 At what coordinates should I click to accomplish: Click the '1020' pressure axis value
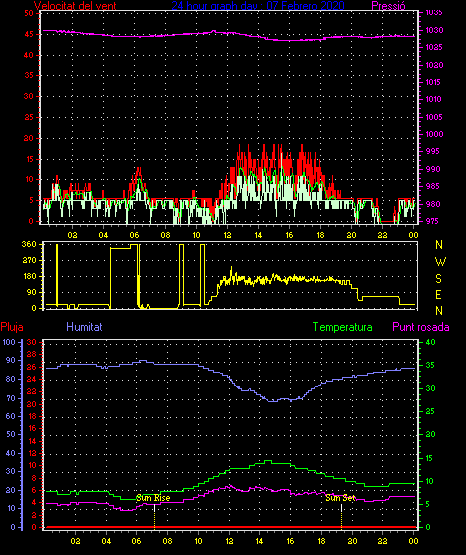click(x=434, y=65)
